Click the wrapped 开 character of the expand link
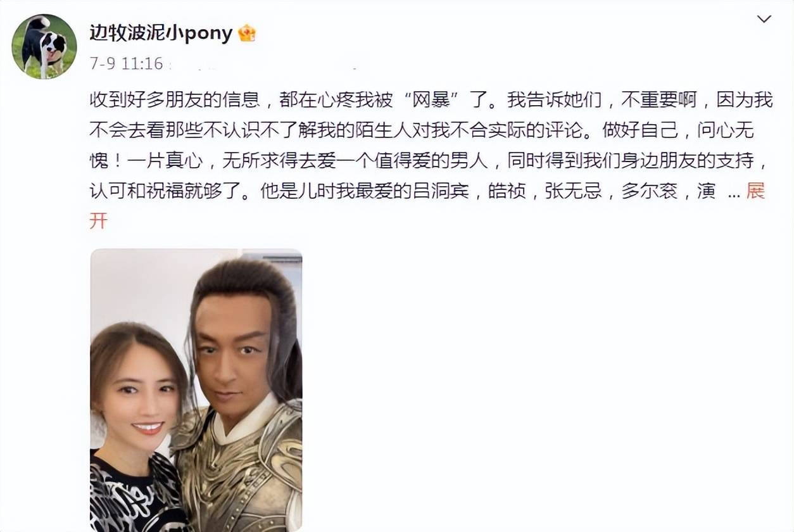This screenshot has height=532, width=794. [99, 221]
